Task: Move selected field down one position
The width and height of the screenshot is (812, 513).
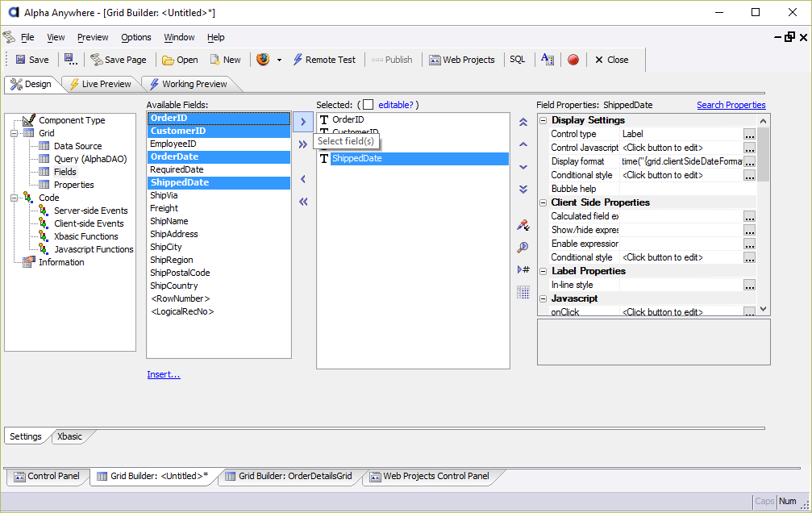Action: [523, 167]
